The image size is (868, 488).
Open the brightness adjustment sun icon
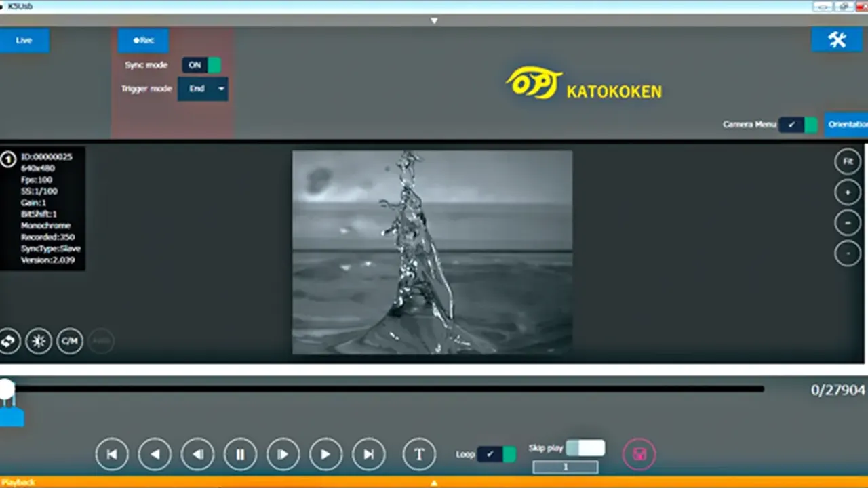(x=39, y=342)
